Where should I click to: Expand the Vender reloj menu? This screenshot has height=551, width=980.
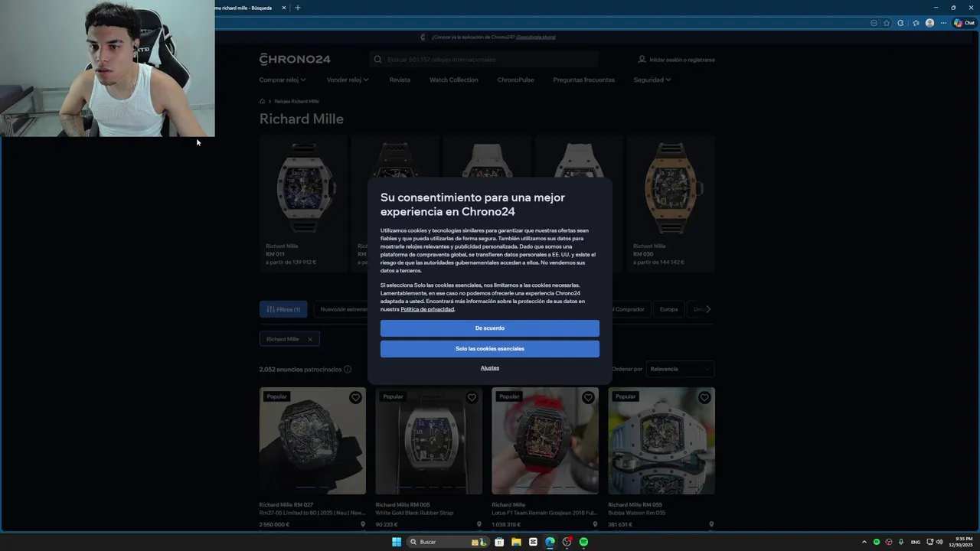pos(348,80)
